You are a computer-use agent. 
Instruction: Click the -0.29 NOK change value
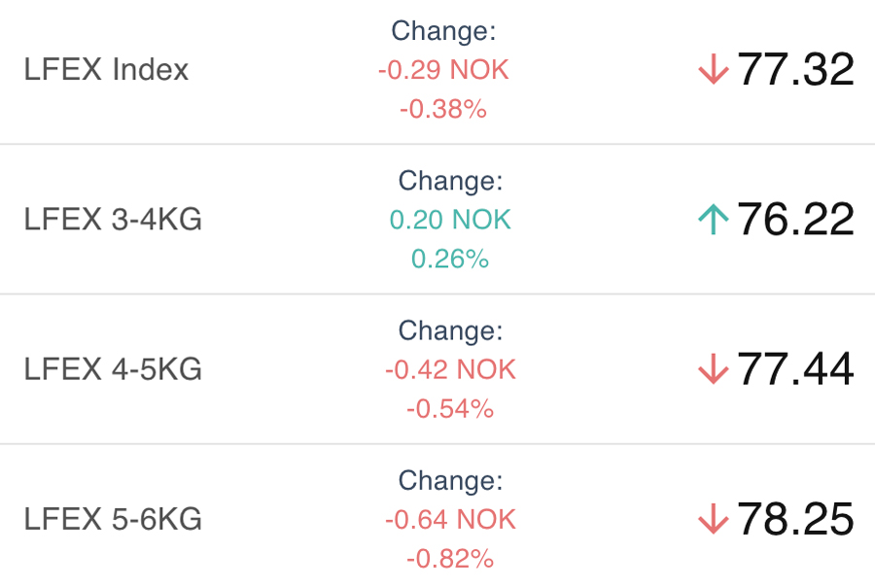pyautogui.click(x=443, y=70)
